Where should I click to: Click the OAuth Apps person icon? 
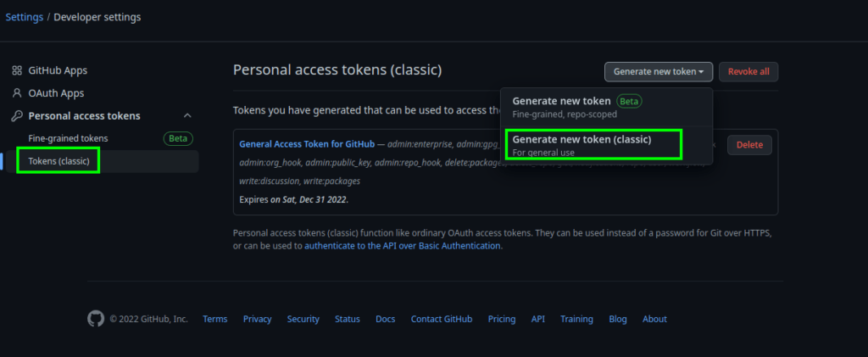coord(17,93)
